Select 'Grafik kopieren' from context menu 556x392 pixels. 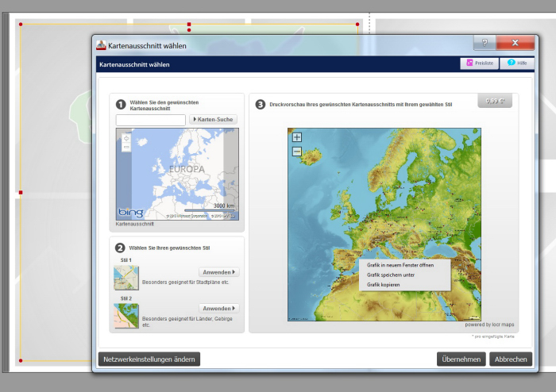(383, 284)
